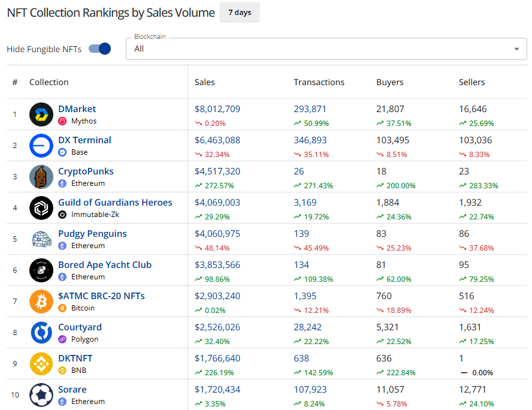Click the Sorare soccer ball icon
The height and width of the screenshot is (410, 532).
click(x=41, y=395)
